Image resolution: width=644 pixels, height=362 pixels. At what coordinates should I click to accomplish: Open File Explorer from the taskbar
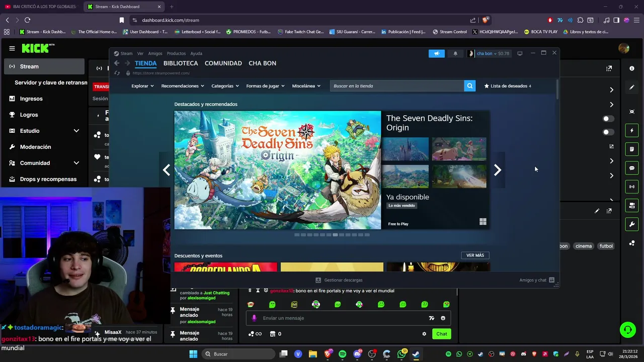pos(313,354)
